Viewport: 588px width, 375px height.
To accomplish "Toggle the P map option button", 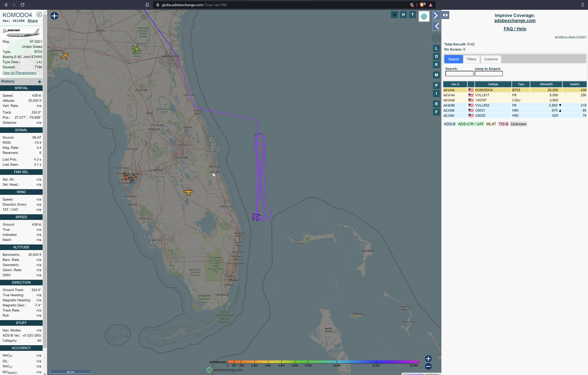I will [436, 85].
